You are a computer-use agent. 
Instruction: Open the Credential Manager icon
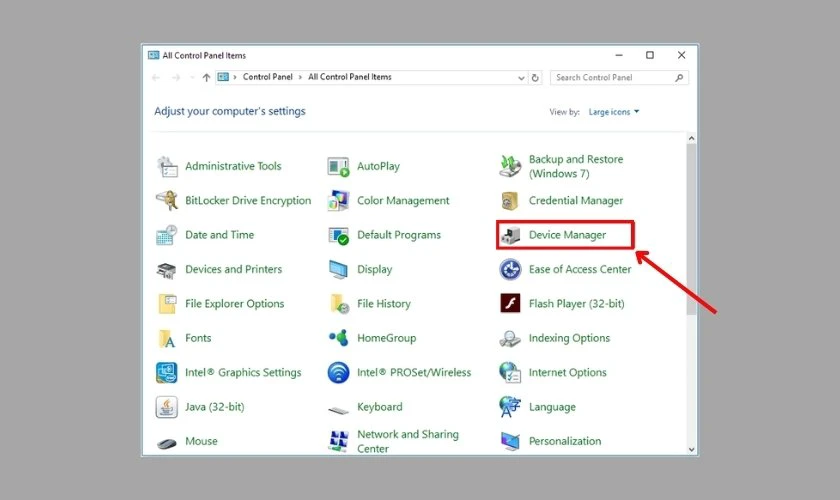pos(511,201)
